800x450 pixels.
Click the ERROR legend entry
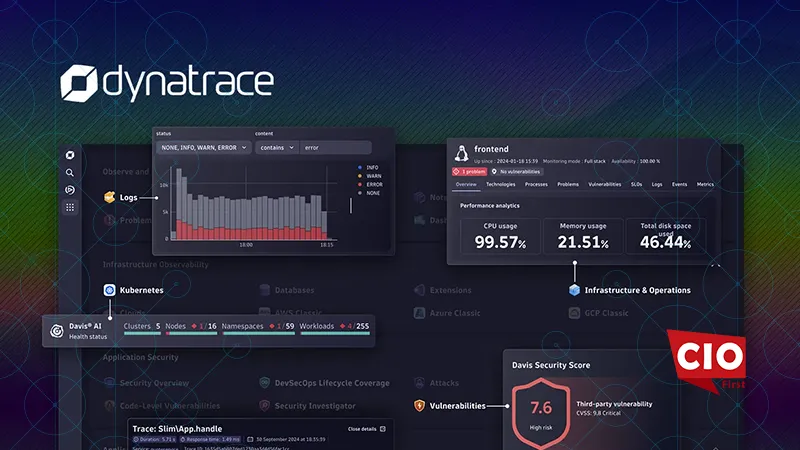[x=370, y=185]
